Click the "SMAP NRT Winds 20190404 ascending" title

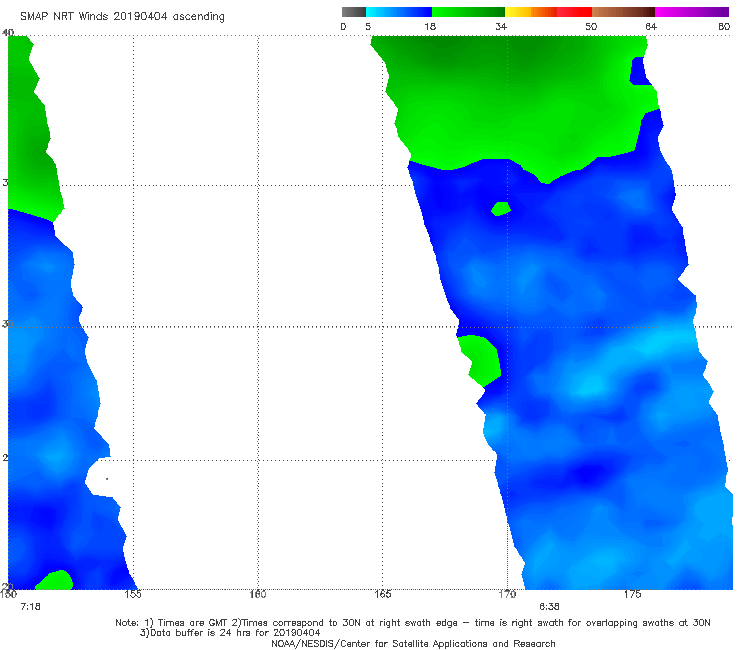pos(122,17)
